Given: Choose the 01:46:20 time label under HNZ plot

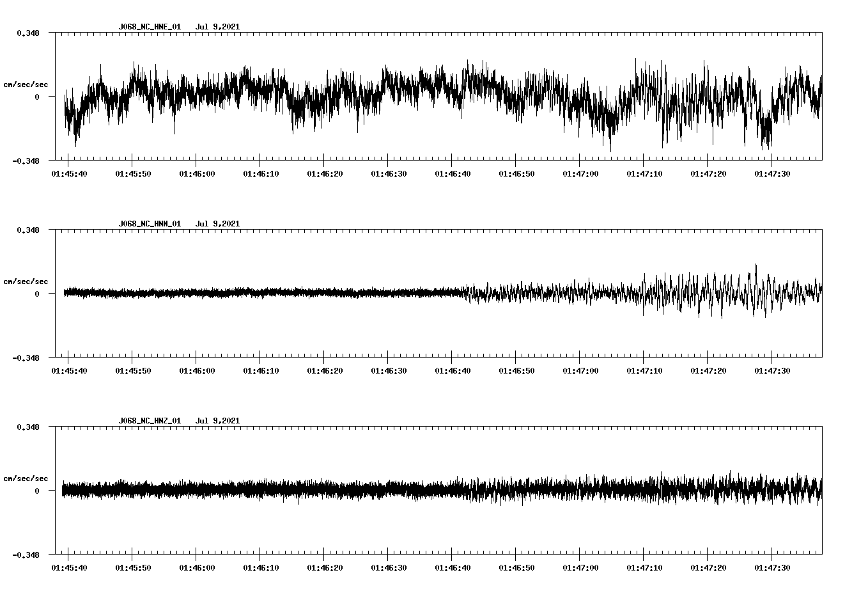Looking at the screenshot, I should click(x=325, y=568).
